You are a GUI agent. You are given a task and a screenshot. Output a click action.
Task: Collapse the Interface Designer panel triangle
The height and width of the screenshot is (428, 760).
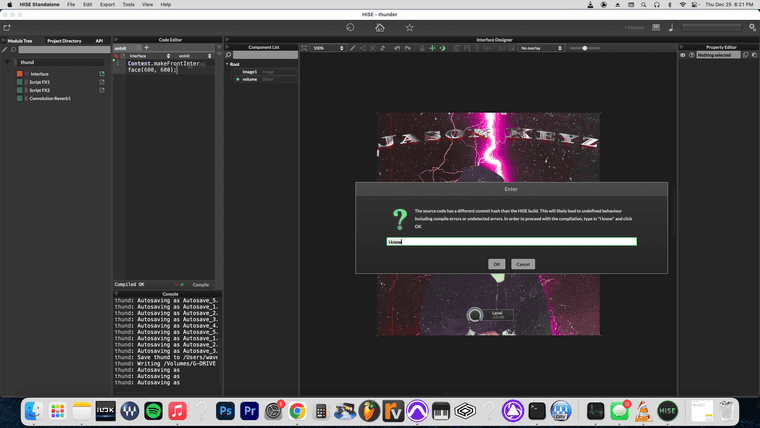pyautogui.click(x=227, y=40)
